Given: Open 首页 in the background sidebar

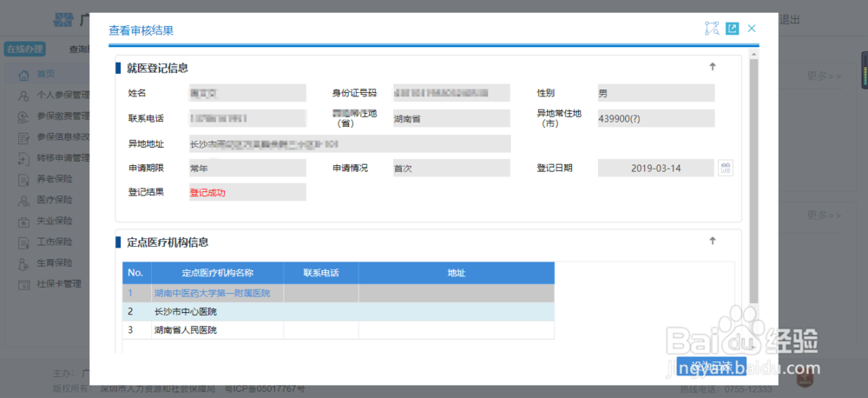Looking at the screenshot, I should pos(45,74).
